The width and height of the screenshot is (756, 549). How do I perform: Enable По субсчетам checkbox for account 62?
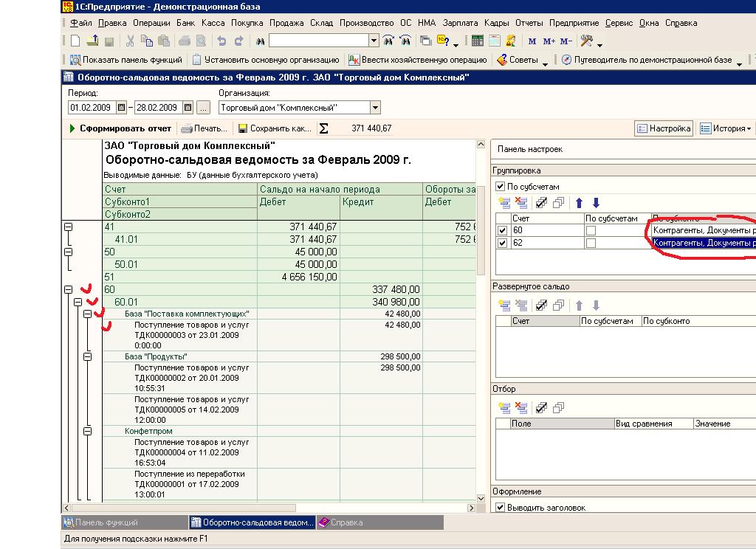pyautogui.click(x=591, y=243)
